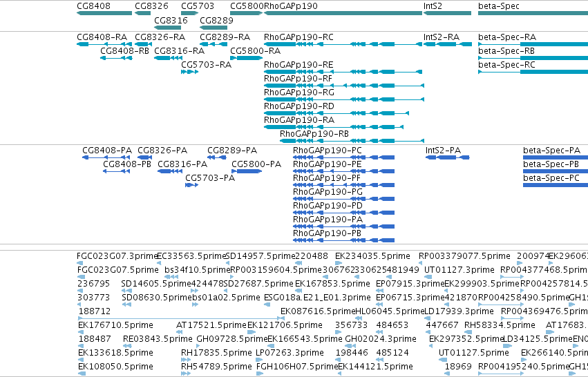Select transcript CG5800-RA

click(x=256, y=51)
